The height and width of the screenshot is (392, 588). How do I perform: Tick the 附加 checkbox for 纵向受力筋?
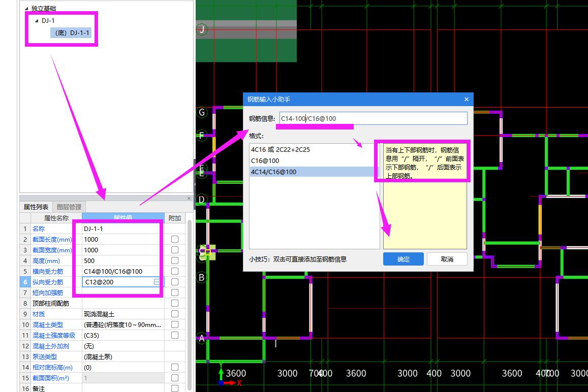(175, 282)
